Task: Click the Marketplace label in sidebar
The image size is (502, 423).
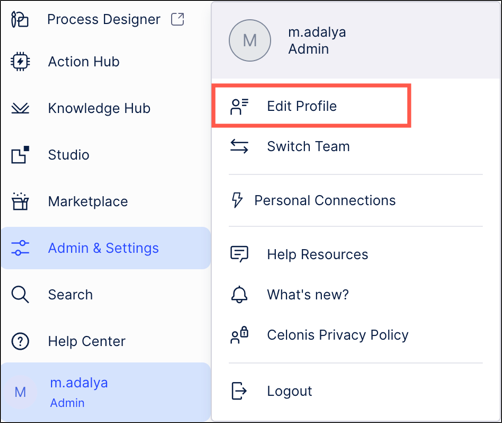Action: pyautogui.click(x=88, y=201)
